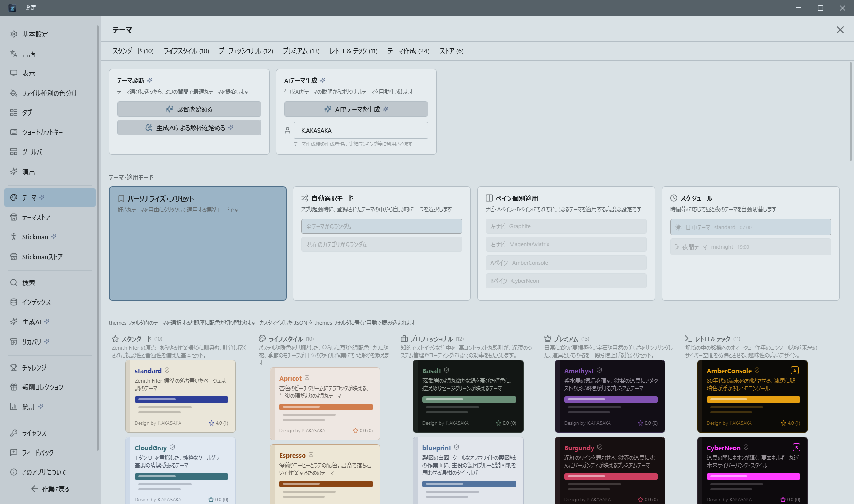The image size is (854, 504).
Task: Click the A badge on the AmberConsole card
Action: click(795, 370)
